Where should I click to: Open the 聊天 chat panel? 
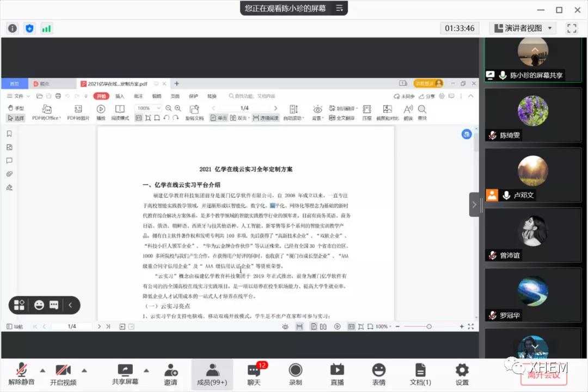click(x=254, y=371)
